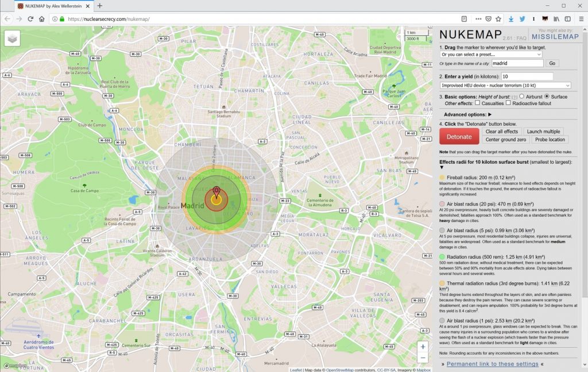
Task: Open the downloads arrow icon
Action: point(510,19)
